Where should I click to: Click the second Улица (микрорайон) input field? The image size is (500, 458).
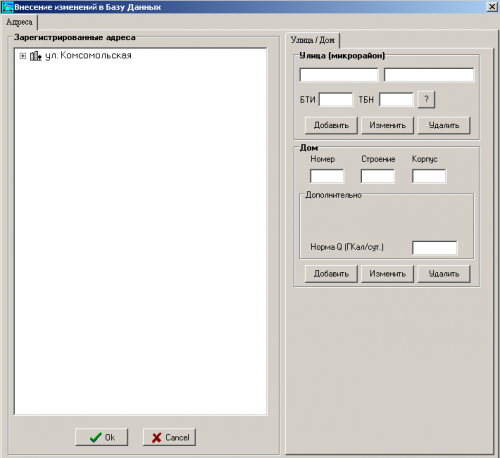pos(429,75)
